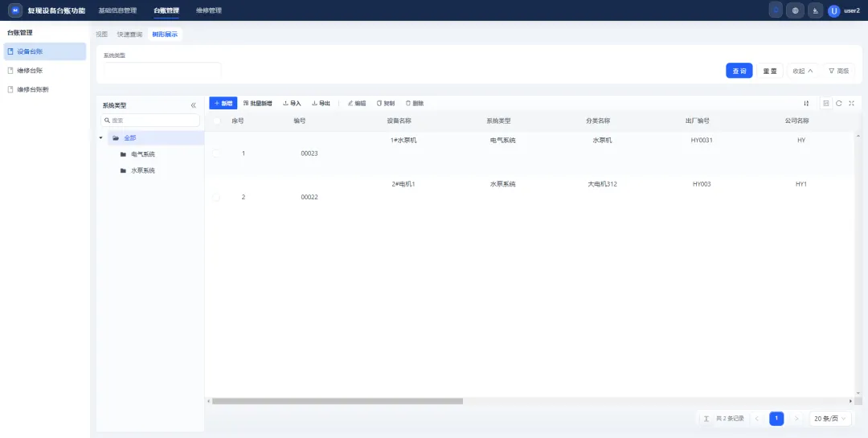
Task: Collapse the search form via 收起
Action: tap(803, 71)
